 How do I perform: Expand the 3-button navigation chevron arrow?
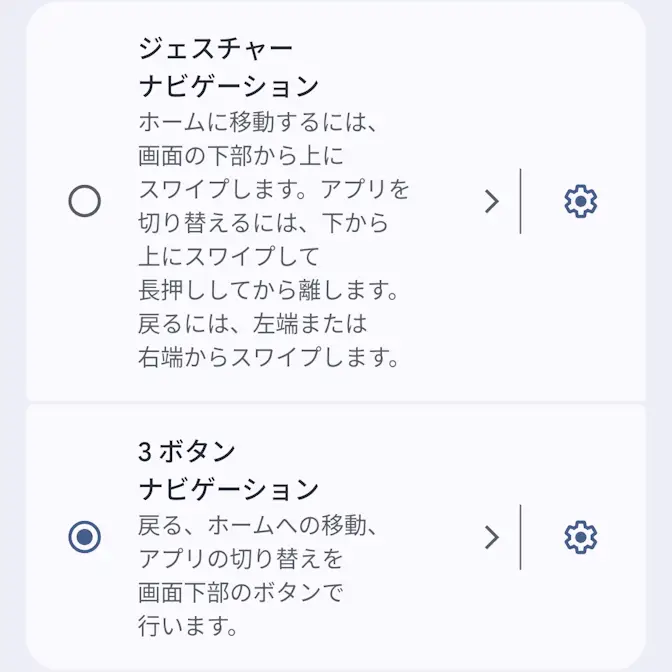[490, 538]
